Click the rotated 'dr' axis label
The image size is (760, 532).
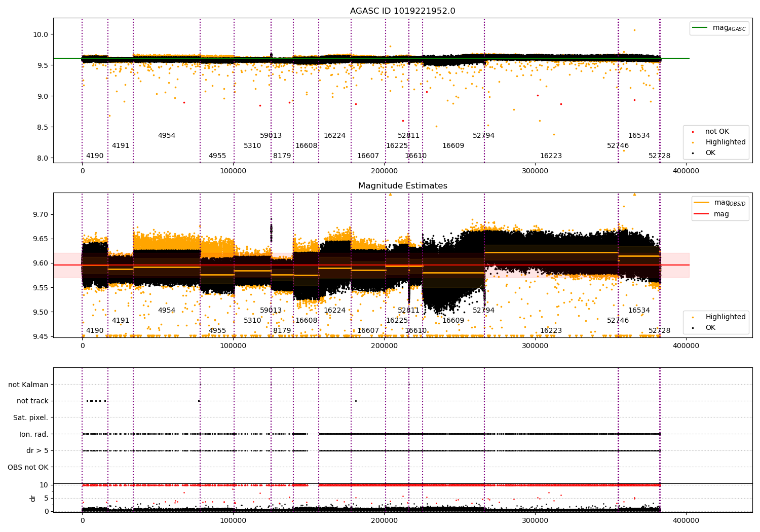tap(33, 498)
